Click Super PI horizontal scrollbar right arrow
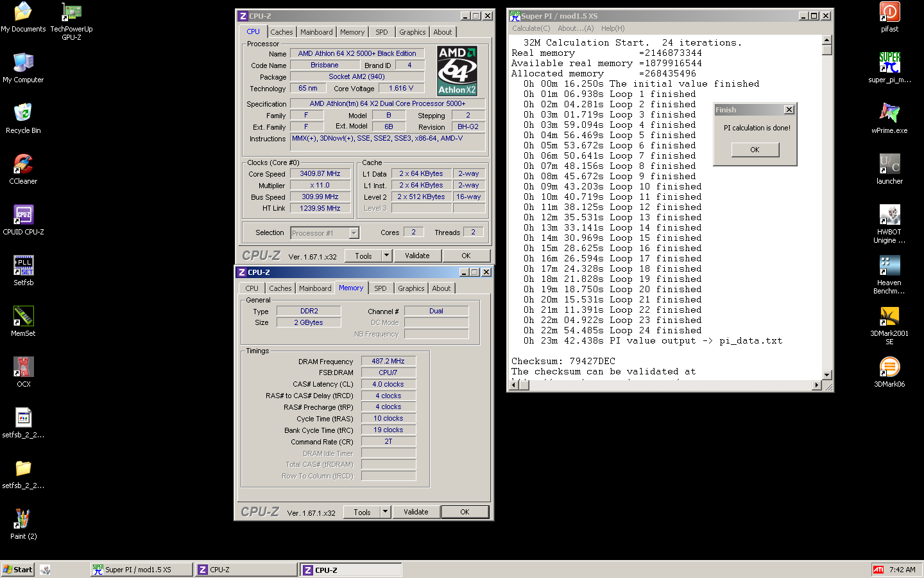This screenshot has width=924, height=578. (817, 385)
